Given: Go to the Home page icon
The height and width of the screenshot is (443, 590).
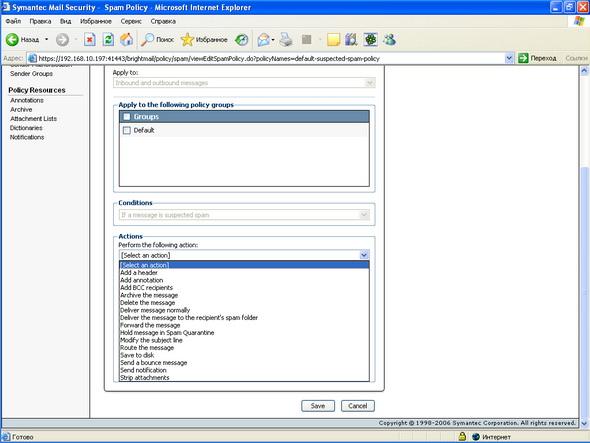Looking at the screenshot, I should coord(126,40).
